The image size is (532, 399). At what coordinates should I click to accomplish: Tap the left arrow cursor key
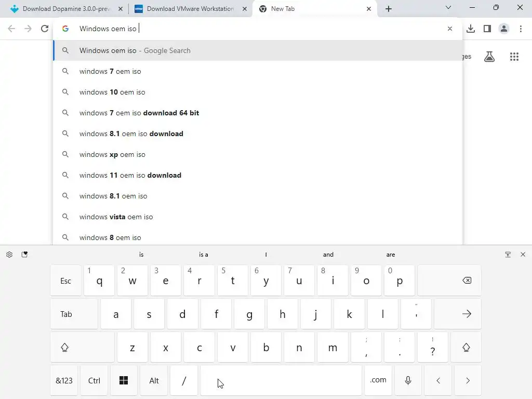coord(438,380)
